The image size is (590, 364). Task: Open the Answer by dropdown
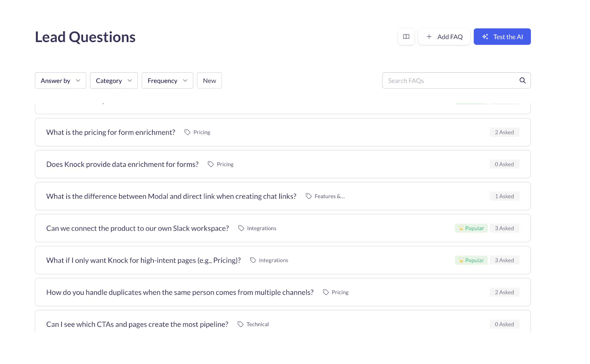[60, 80]
